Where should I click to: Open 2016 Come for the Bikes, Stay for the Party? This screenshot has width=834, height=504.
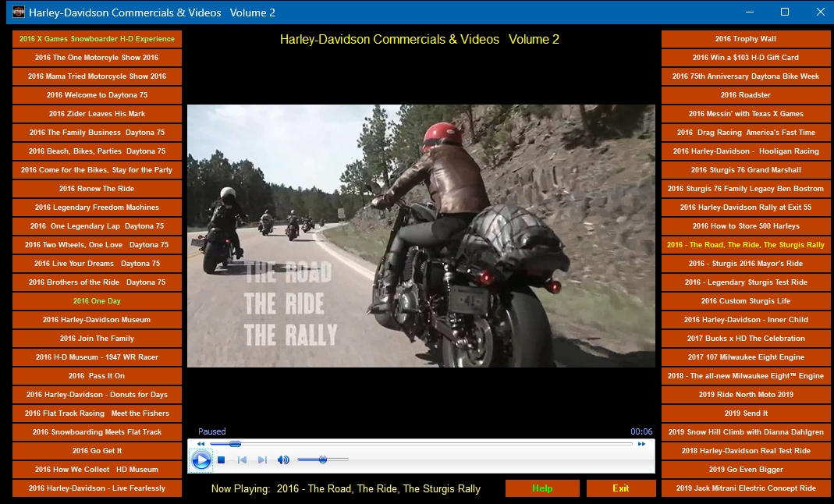pyautogui.click(x=97, y=169)
